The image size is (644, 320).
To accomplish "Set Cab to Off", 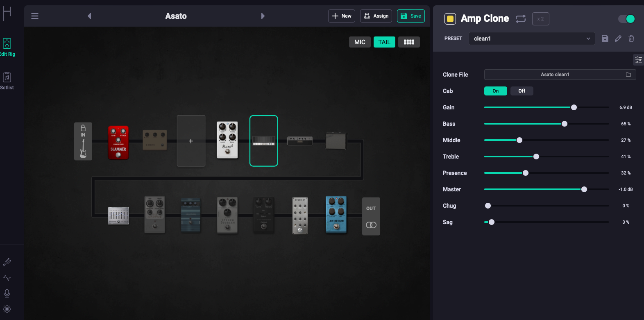I will pos(522,91).
